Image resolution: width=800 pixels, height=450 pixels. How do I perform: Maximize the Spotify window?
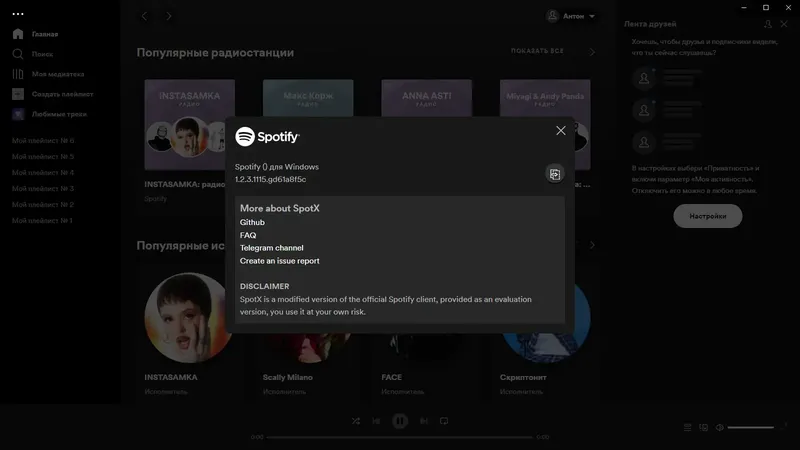[766, 8]
